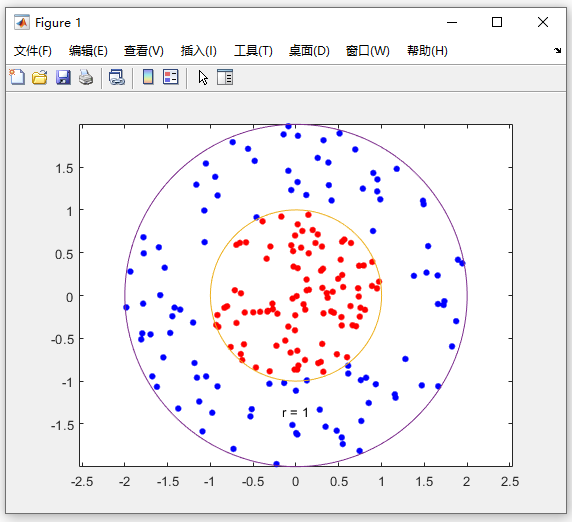
Task: Click the MATLAB logo in the title bar
Action: pos(22,23)
